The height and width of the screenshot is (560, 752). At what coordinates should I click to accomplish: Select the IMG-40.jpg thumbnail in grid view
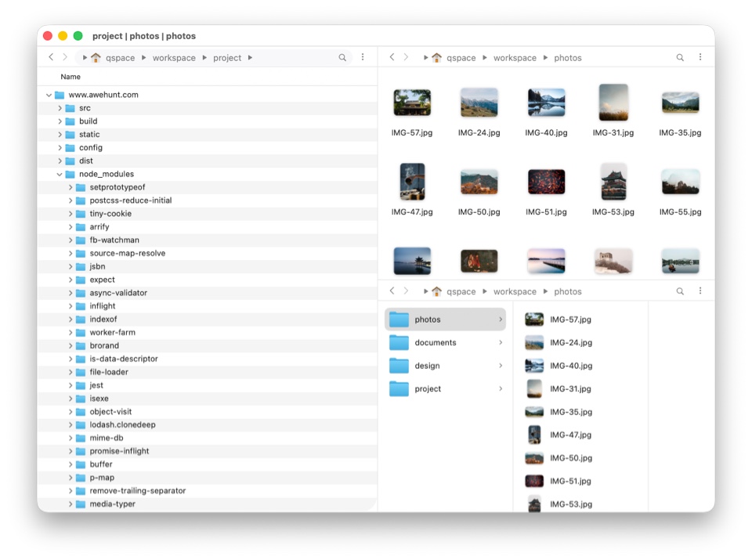[546, 103]
